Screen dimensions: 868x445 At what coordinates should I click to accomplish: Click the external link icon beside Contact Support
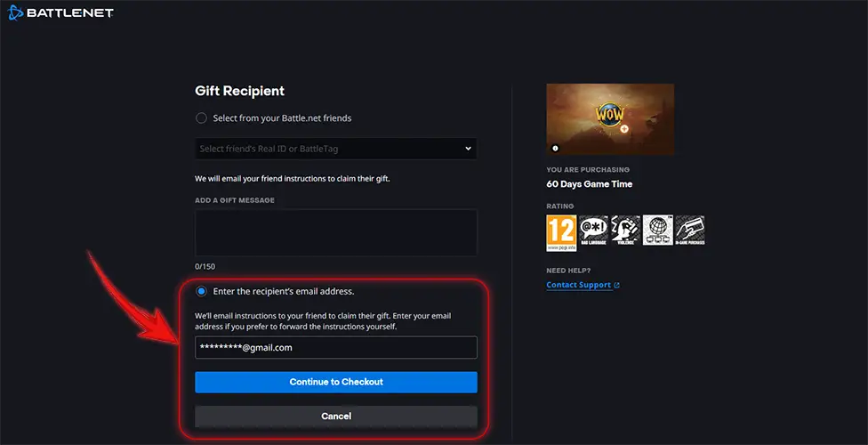[616, 286]
